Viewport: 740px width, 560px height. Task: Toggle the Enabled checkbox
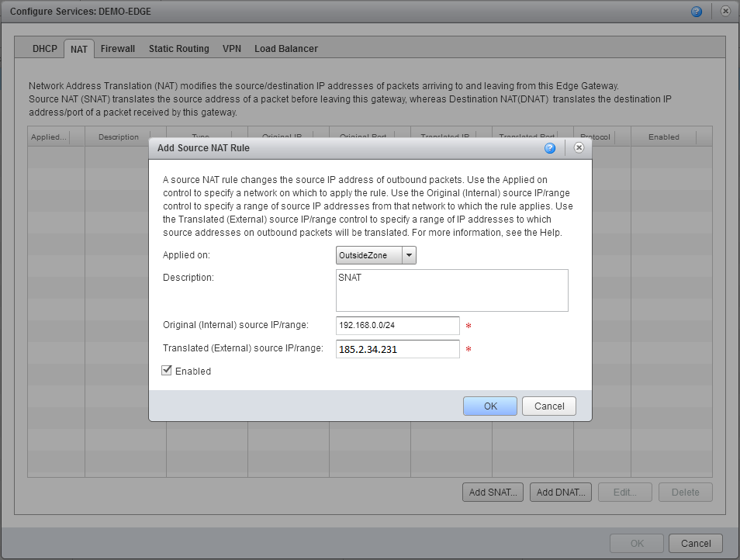tap(166, 370)
